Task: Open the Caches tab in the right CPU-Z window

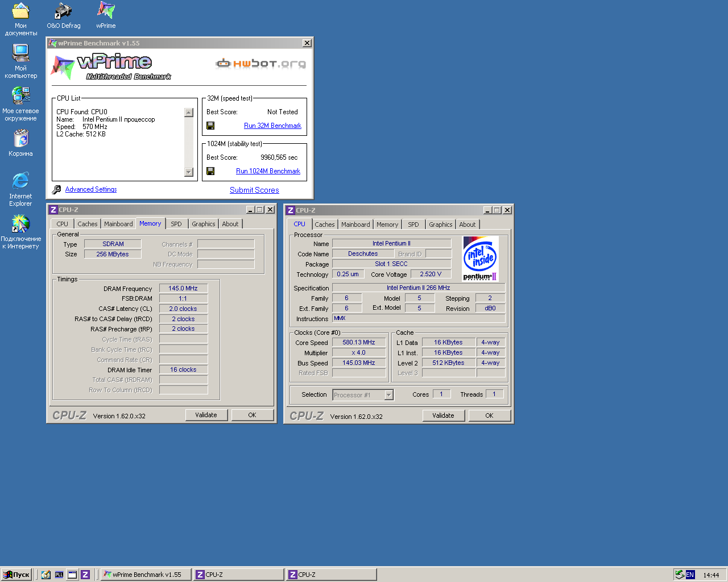Action: (x=325, y=225)
